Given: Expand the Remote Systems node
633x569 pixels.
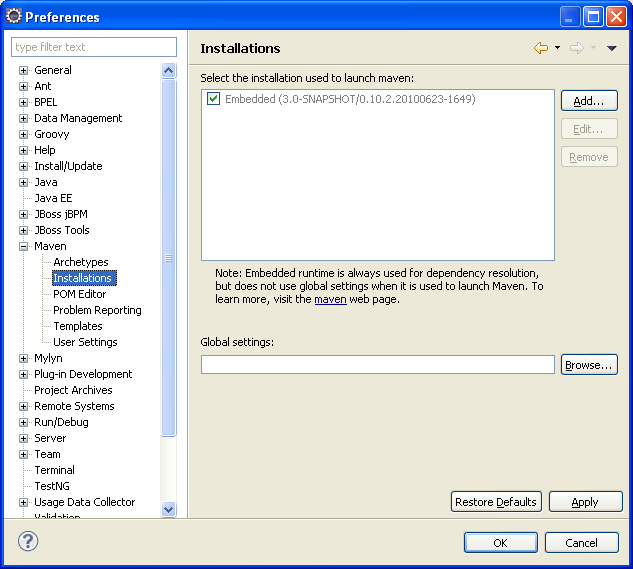Looking at the screenshot, I should pyautogui.click(x=23, y=406).
